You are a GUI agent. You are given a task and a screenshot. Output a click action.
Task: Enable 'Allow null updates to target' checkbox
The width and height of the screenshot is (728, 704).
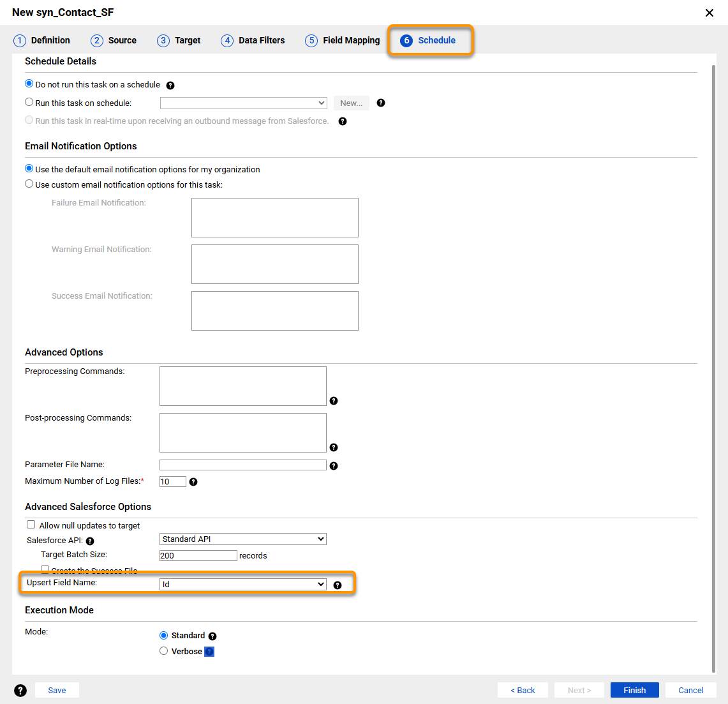(x=31, y=524)
